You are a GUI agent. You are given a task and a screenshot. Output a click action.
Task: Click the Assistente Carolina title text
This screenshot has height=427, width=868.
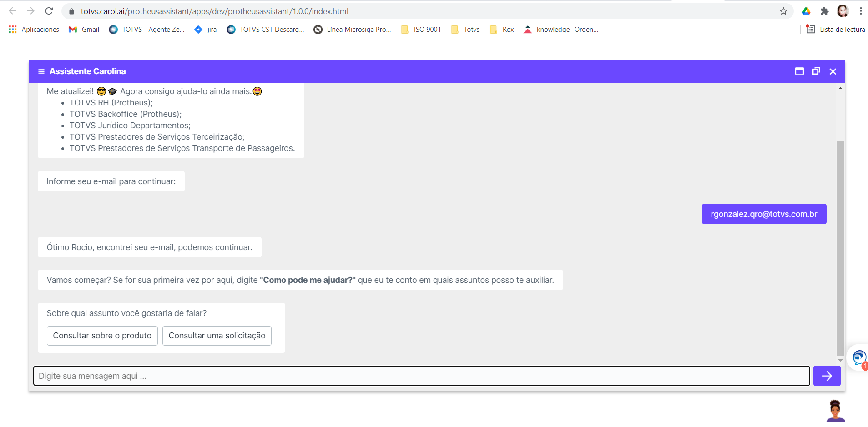click(x=88, y=71)
